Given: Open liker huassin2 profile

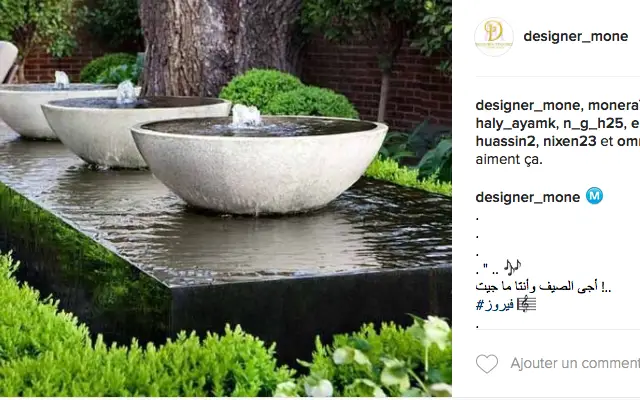Looking at the screenshot, I should tap(505, 141).
